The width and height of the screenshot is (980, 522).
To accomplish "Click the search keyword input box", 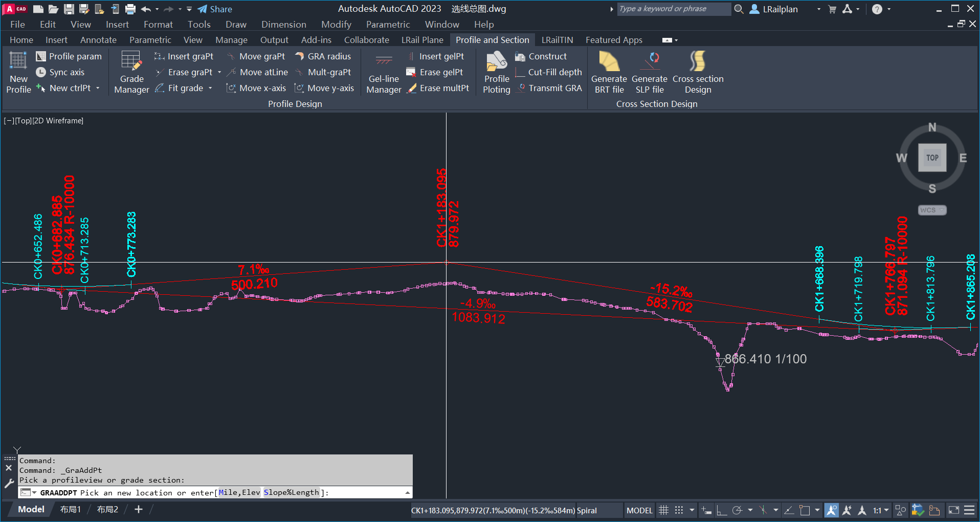I will (674, 9).
